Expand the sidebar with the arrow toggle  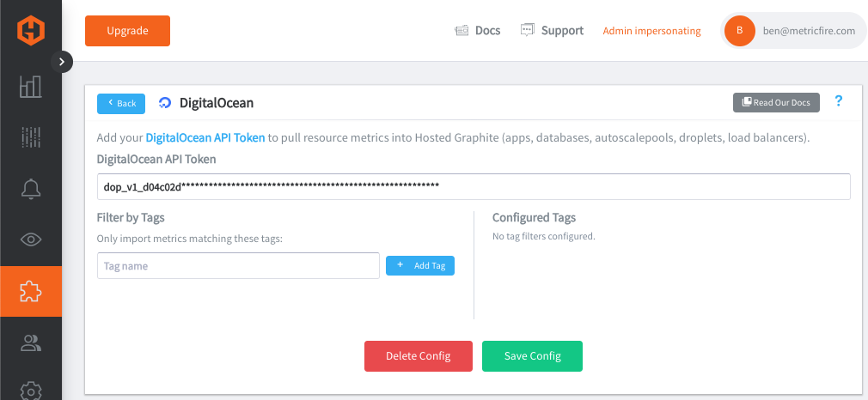[x=62, y=62]
